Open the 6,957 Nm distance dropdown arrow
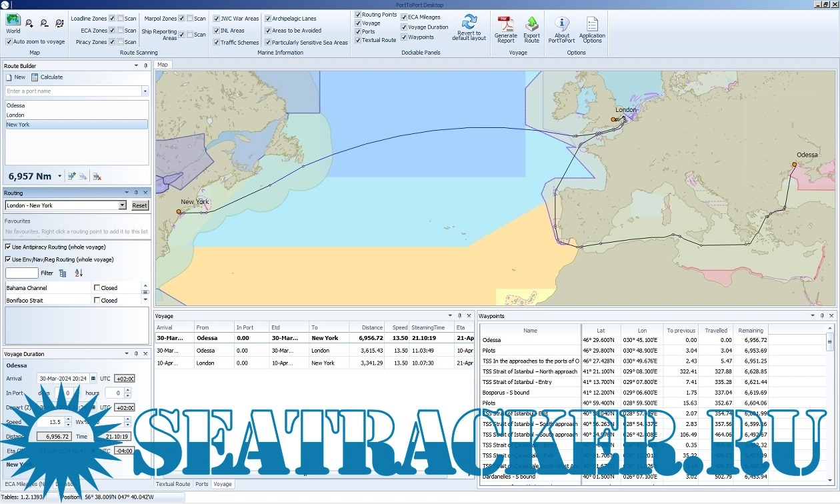 (59, 175)
